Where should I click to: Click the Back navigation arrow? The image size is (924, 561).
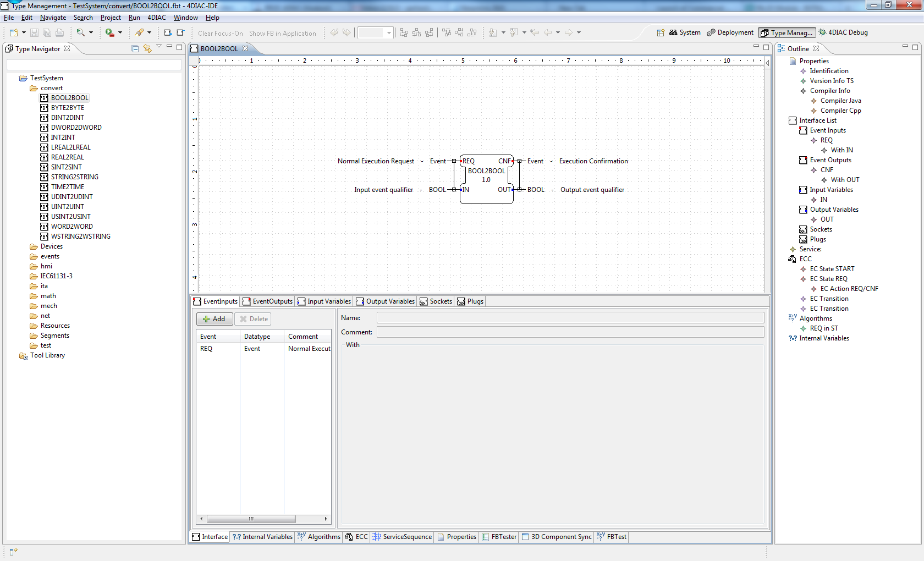tap(548, 32)
